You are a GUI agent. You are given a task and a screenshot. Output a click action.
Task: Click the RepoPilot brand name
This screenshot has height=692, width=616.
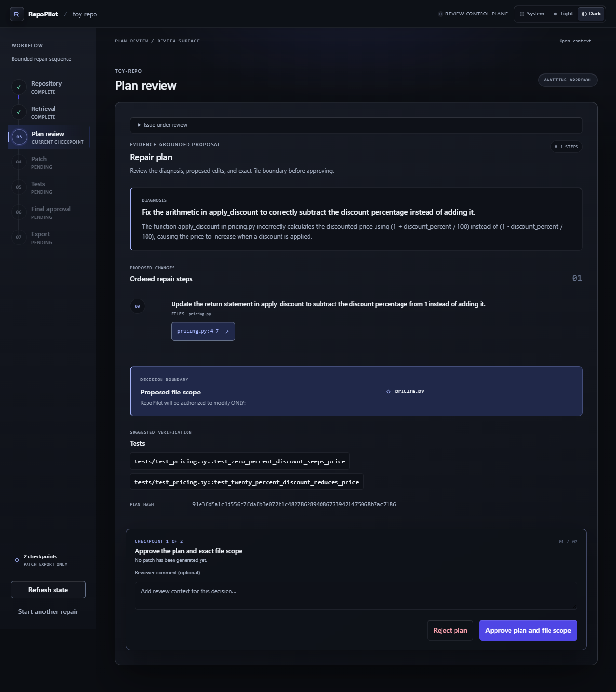(x=43, y=14)
